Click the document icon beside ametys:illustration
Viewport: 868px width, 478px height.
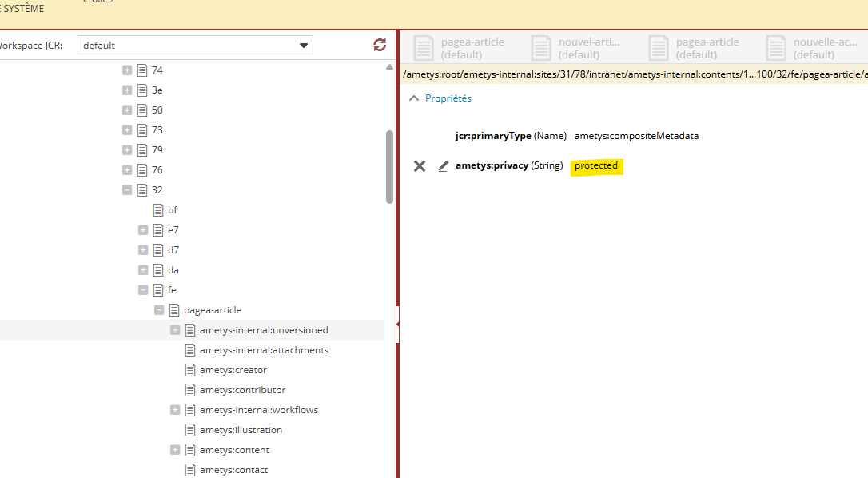pyautogui.click(x=190, y=430)
